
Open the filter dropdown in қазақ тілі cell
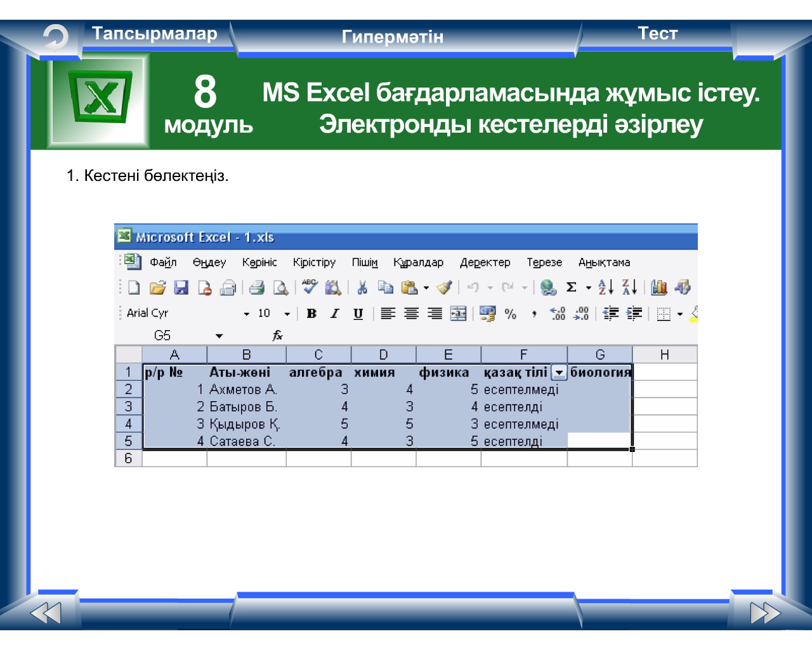click(559, 373)
